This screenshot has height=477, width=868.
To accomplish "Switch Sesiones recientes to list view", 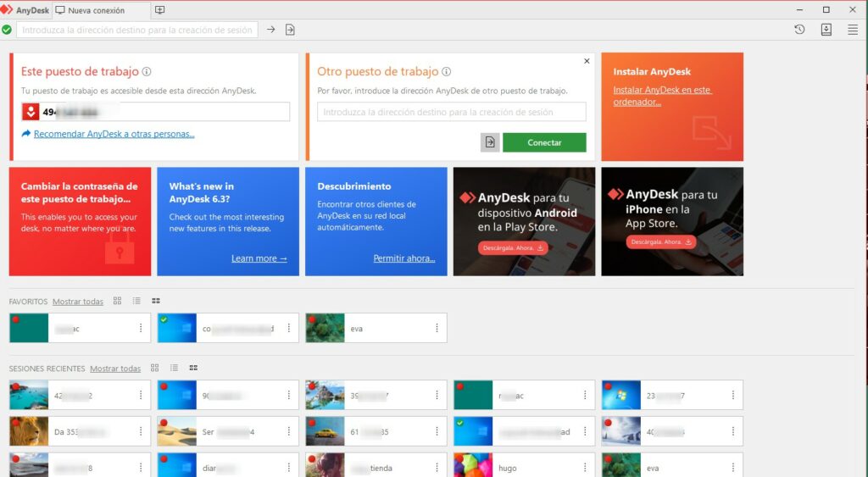I will 174,368.
